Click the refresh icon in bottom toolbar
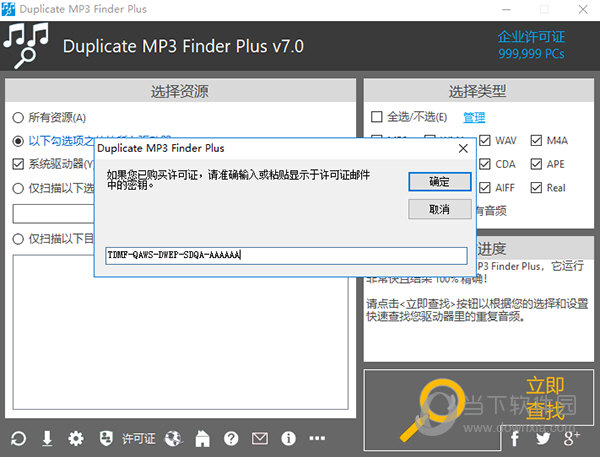600x457 pixels. (x=18, y=439)
